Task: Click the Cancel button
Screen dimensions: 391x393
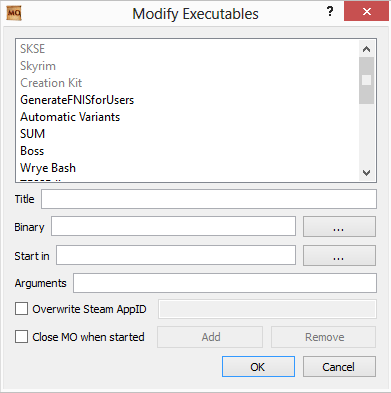Action: click(x=339, y=367)
